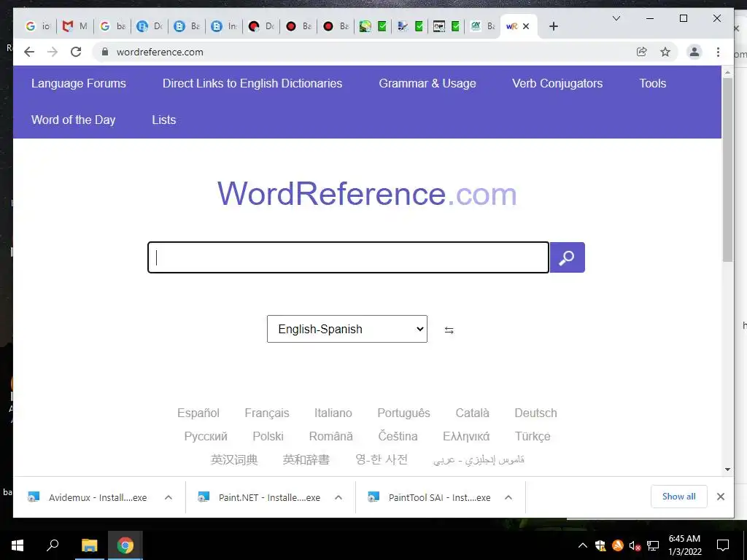Open Word of the Day

tap(74, 120)
